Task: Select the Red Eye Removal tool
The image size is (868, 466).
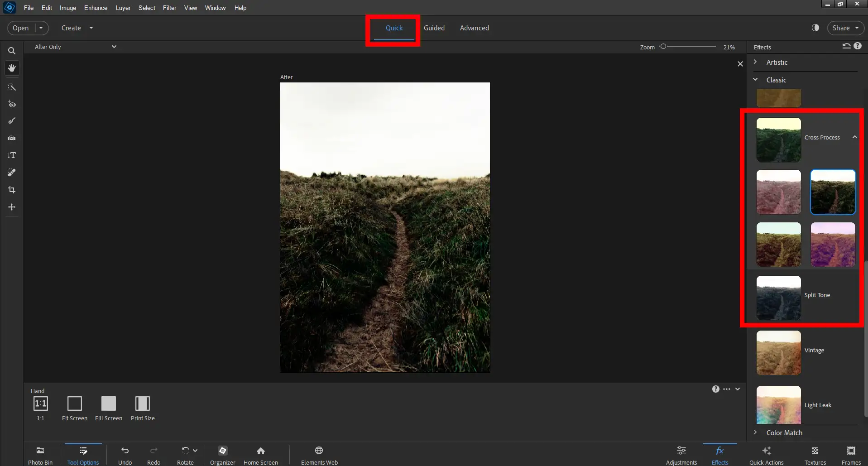Action: point(12,104)
